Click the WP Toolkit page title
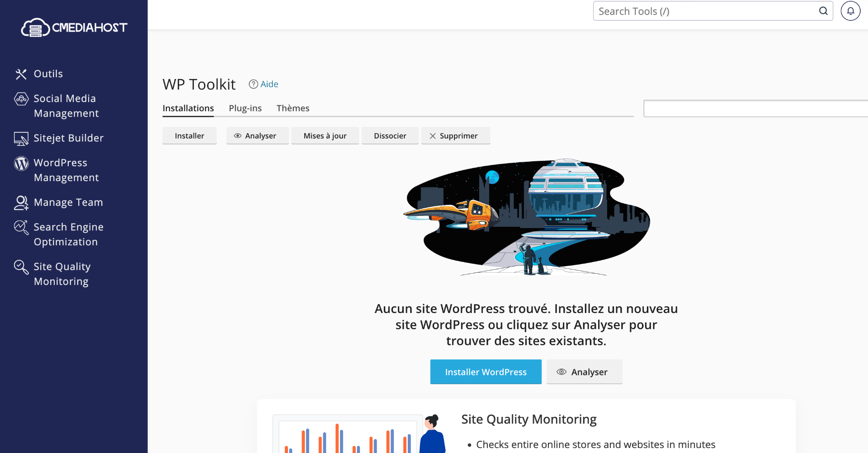 pyautogui.click(x=199, y=84)
